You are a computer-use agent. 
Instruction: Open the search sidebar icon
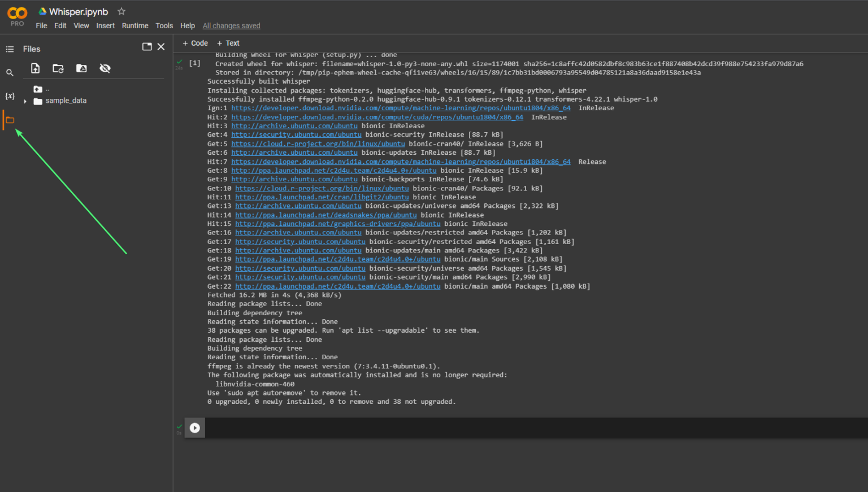click(10, 73)
